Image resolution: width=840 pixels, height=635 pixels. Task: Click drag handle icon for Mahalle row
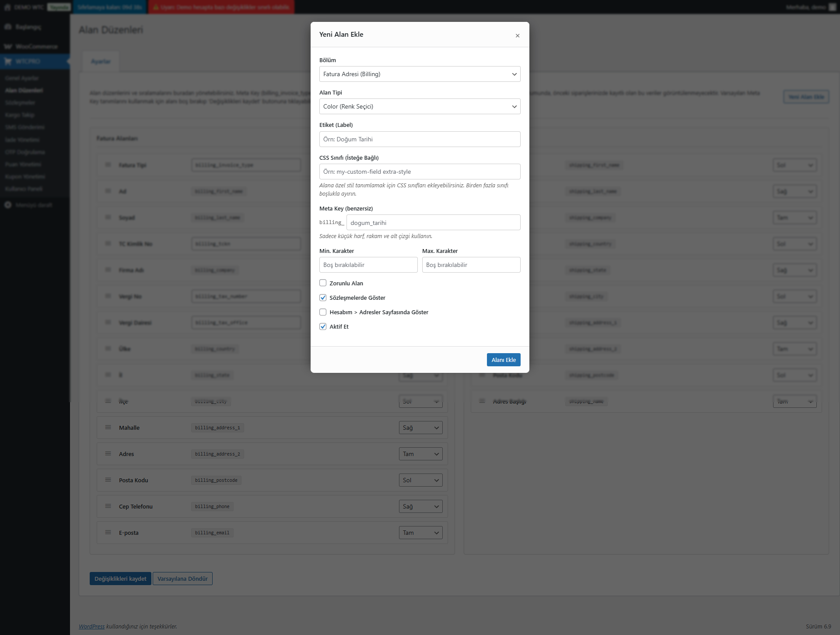click(108, 427)
